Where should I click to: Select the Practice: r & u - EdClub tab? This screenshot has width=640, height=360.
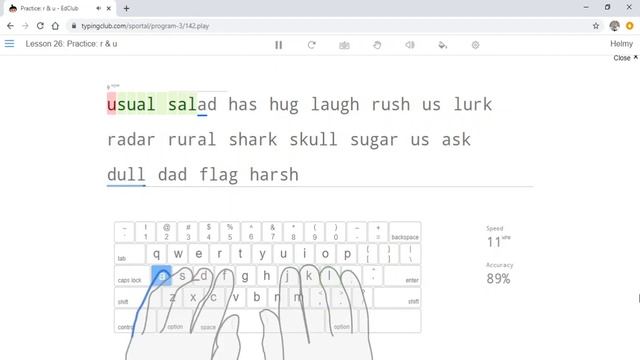click(x=60, y=8)
